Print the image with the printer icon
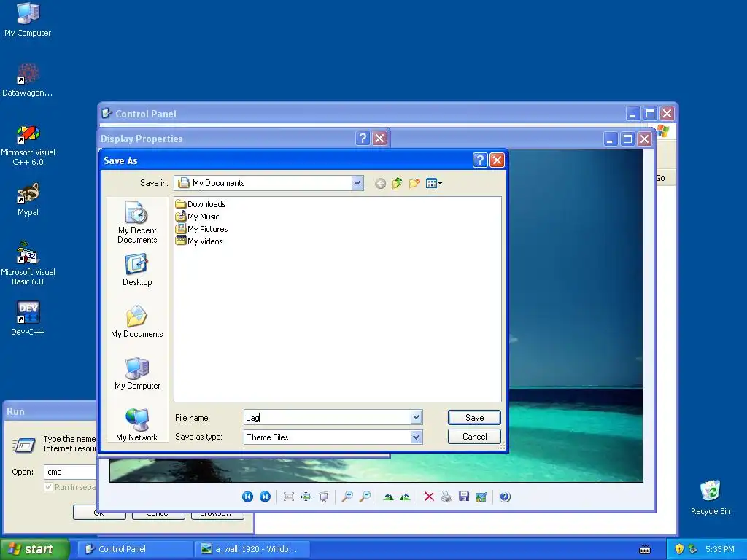 point(446,497)
